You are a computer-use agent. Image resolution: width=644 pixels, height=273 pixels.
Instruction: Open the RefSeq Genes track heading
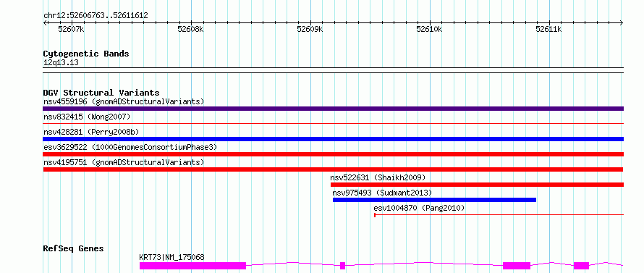pyautogui.click(x=74, y=249)
